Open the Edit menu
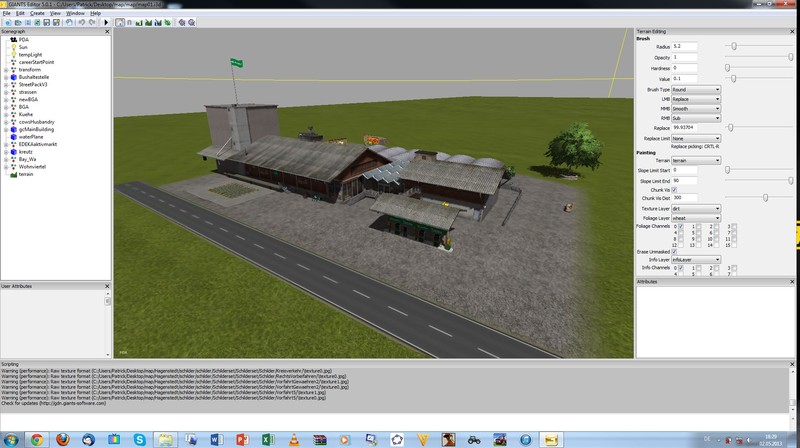Image resolution: width=800 pixels, height=448 pixels. (x=20, y=13)
